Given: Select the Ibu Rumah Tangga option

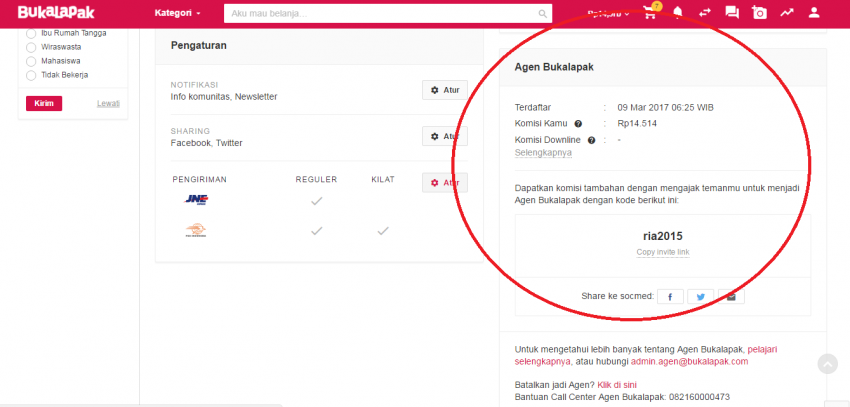Looking at the screenshot, I should pyautogui.click(x=31, y=33).
